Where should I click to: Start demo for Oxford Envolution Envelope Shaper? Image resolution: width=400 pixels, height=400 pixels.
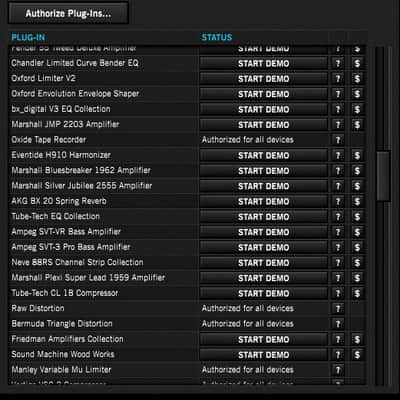click(x=264, y=94)
